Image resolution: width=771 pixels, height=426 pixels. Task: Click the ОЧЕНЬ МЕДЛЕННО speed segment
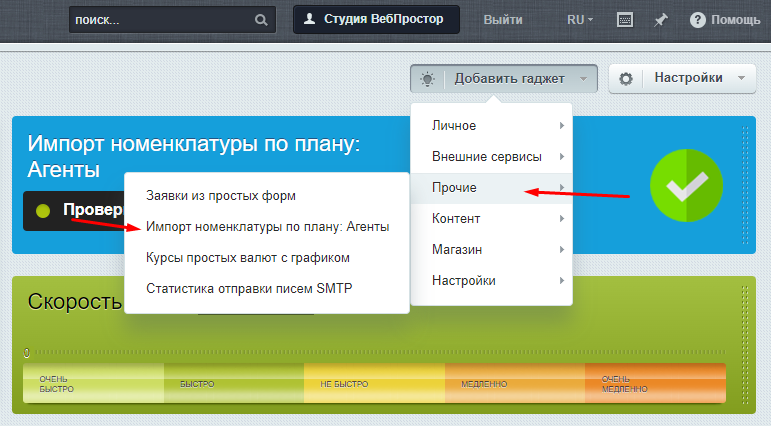655,383
